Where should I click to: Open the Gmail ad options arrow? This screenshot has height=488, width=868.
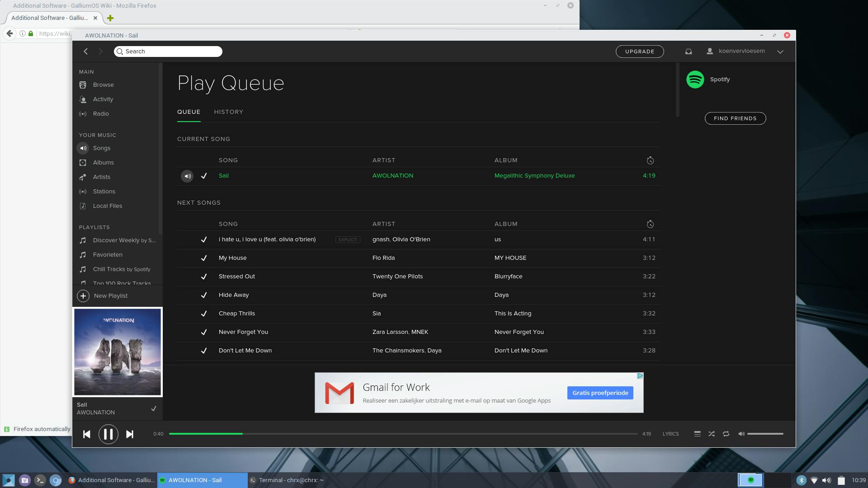pyautogui.click(x=640, y=376)
